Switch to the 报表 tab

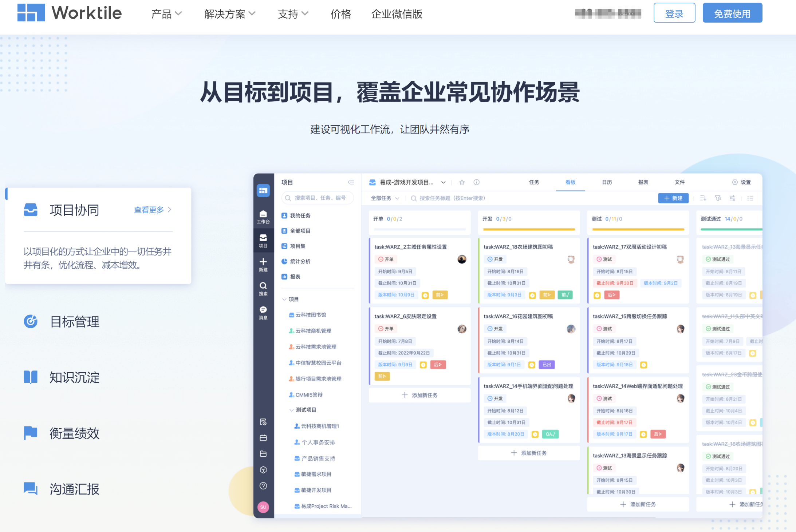643,182
